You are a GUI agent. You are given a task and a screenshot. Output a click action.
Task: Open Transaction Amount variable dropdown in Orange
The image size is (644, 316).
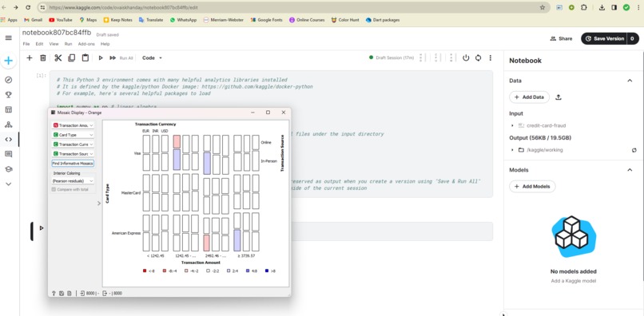[73, 125]
